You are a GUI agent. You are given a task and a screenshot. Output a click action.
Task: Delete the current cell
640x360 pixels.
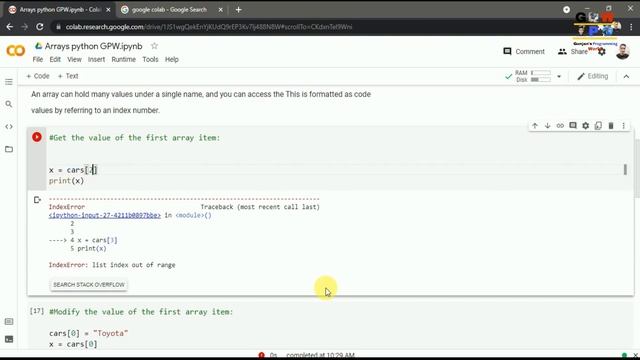coord(611,126)
